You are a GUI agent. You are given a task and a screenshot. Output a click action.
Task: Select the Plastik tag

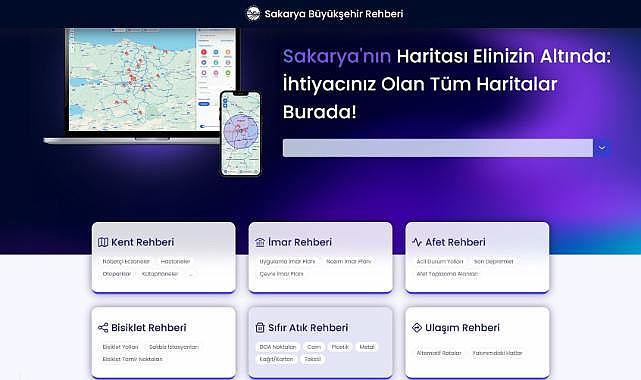tap(340, 347)
